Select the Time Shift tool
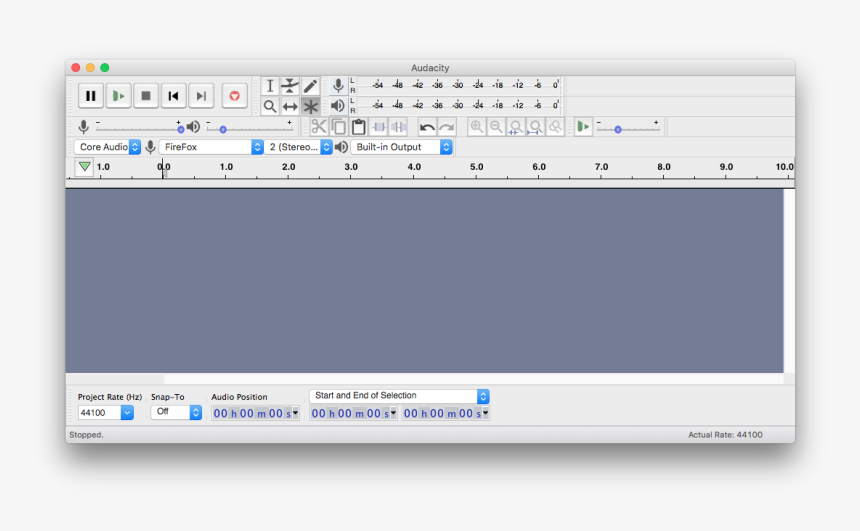860x531 pixels. [x=290, y=106]
